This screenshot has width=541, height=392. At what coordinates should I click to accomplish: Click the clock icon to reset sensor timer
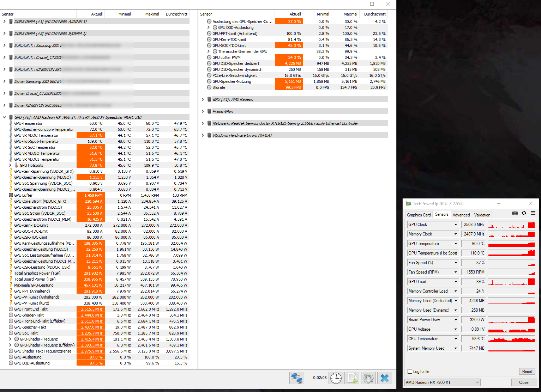pos(336,378)
